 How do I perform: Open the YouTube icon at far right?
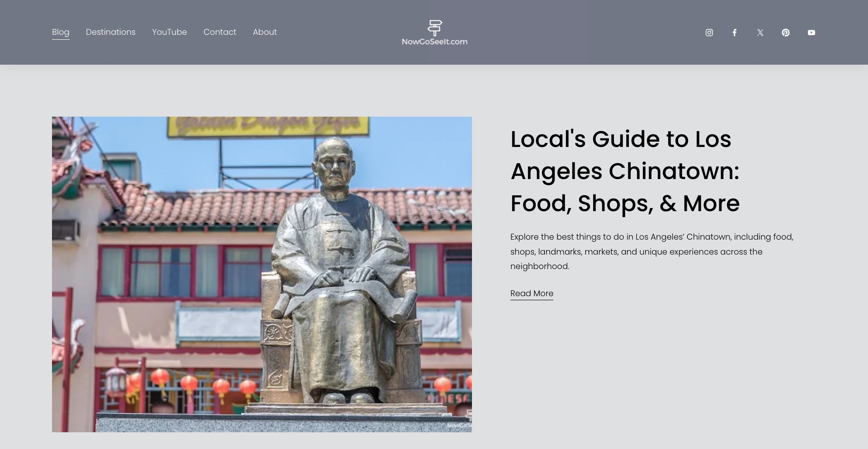coord(811,32)
